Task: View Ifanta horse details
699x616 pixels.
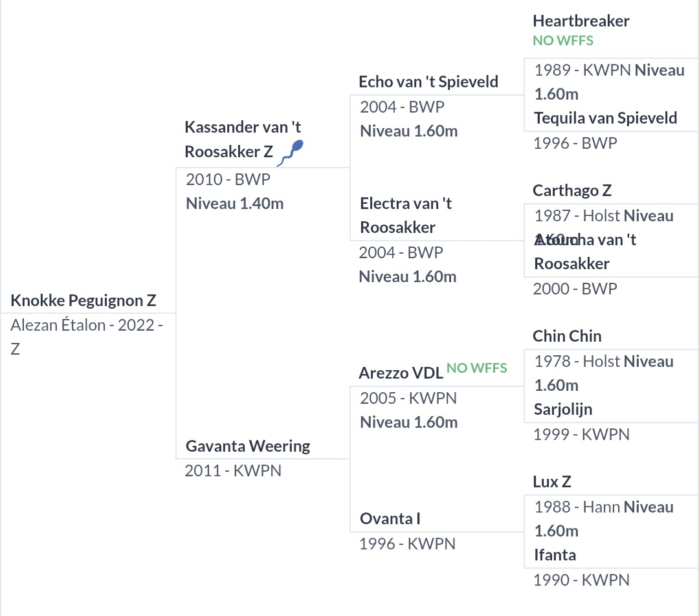Action: pos(555,555)
